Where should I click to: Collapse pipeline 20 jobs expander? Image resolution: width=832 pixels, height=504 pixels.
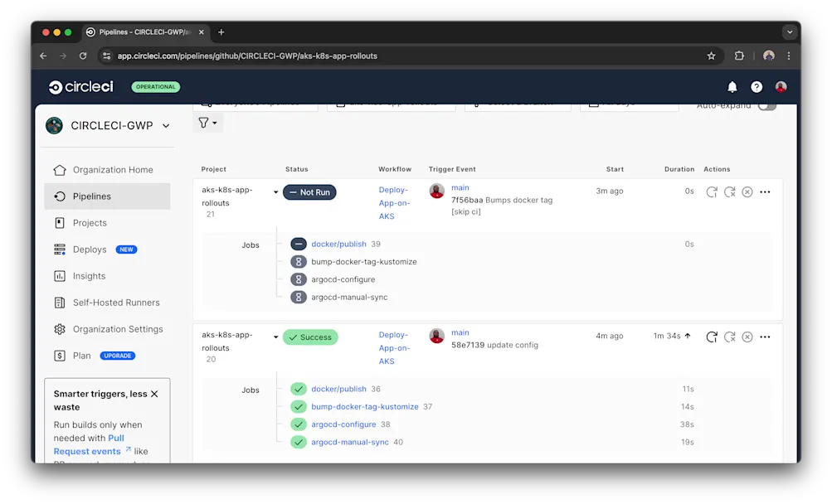[276, 337]
